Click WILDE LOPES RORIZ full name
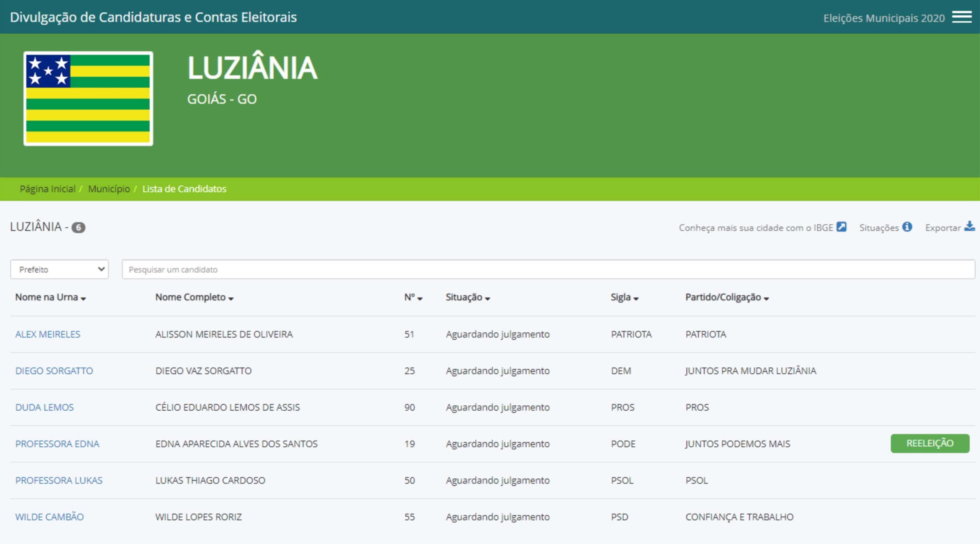Screen dimensions: 980x544 tap(198, 517)
